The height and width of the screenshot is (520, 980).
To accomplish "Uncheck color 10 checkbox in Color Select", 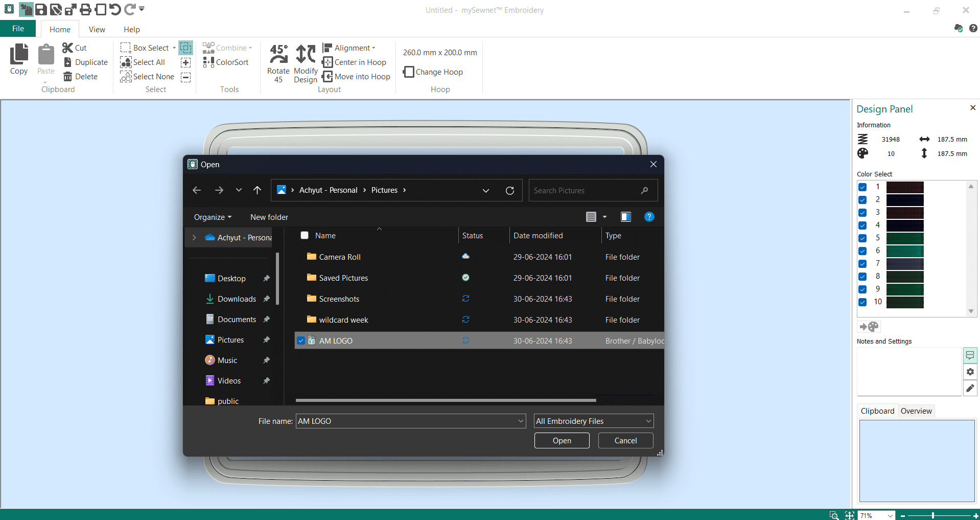I will click(862, 302).
